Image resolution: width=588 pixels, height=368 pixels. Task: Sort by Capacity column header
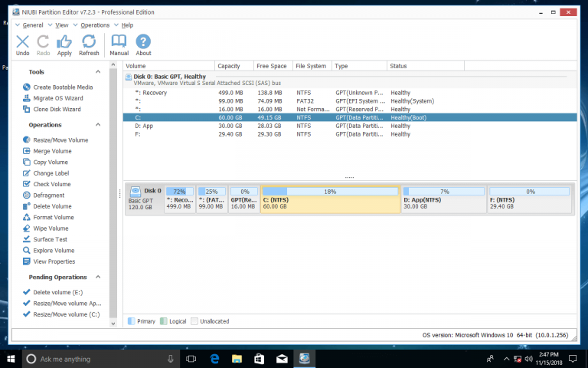(234, 66)
